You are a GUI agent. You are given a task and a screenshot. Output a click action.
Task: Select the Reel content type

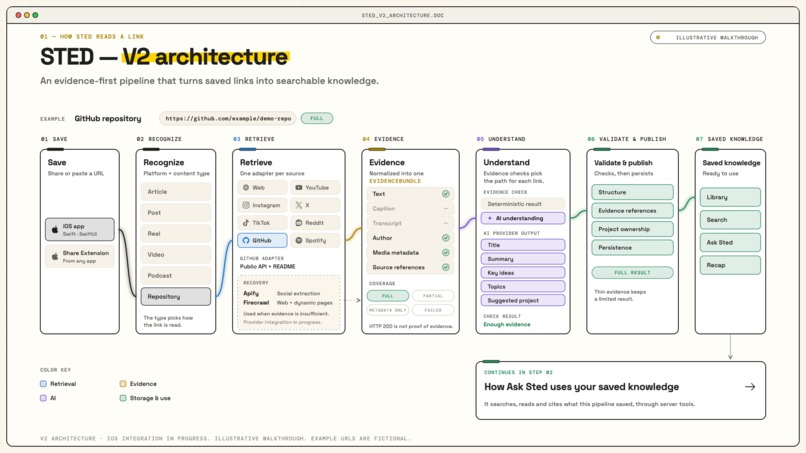coord(176,233)
